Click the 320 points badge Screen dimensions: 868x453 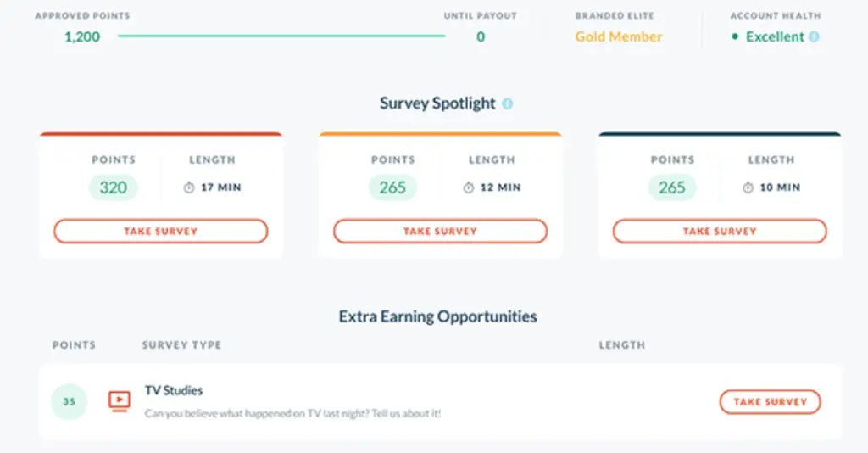pyautogui.click(x=113, y=187)
